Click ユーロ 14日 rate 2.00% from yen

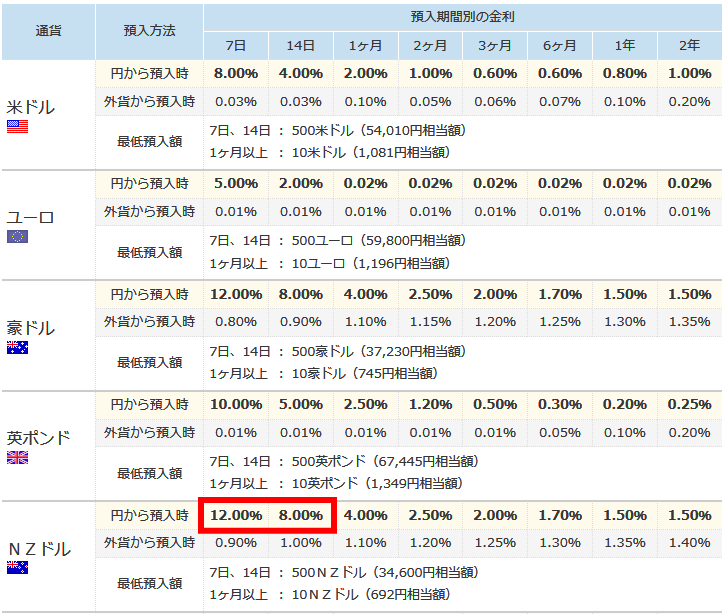(301, 183)
